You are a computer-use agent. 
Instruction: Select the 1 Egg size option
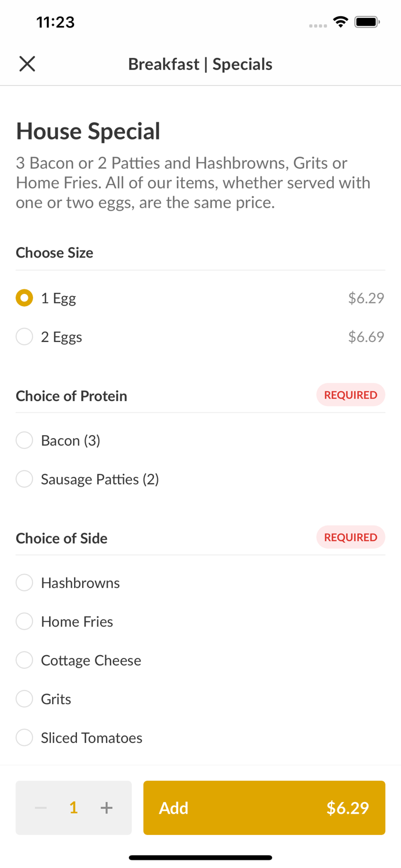pyautogui.click(x=24, y=298)
